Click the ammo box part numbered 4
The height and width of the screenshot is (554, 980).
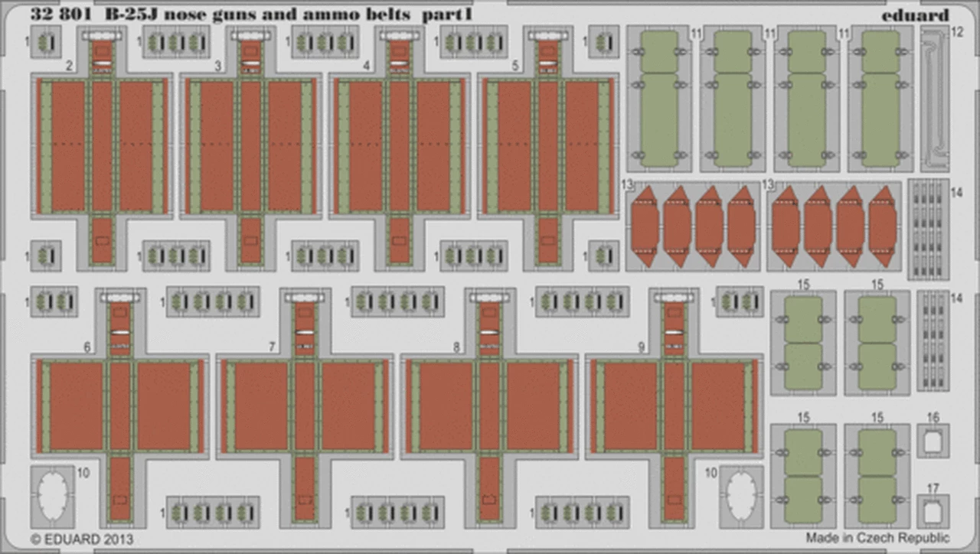(399, 147)
